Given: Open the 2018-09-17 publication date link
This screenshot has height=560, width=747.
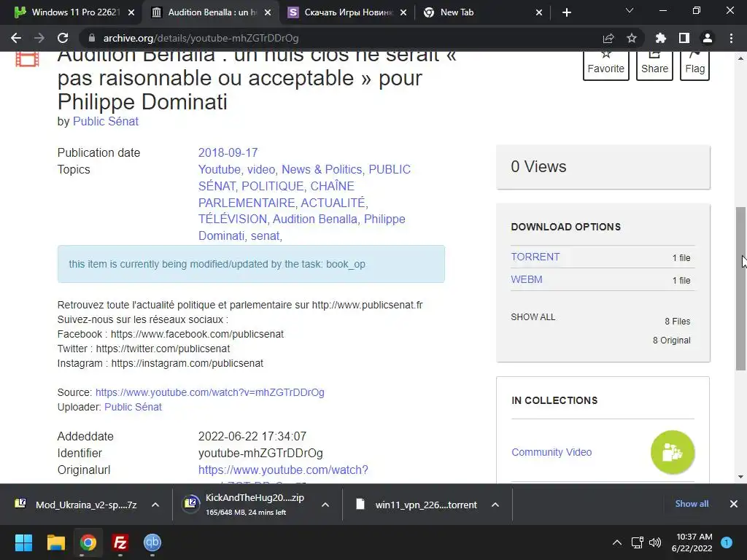Looking at the screenshot, I should (x=228, y=153).
